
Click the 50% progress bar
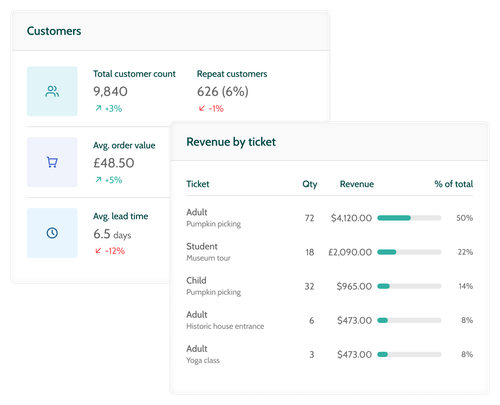(409, 218)
